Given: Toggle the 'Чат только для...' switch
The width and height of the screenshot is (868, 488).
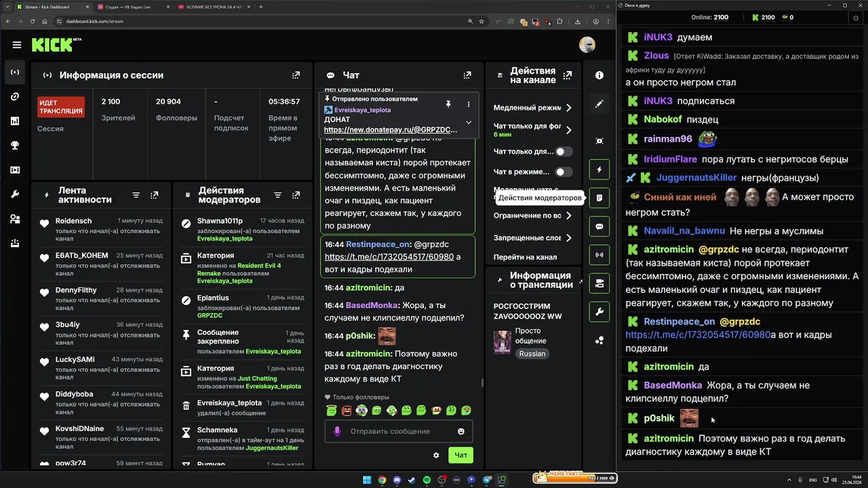Looking at the screenshot, I should (564, 152).
